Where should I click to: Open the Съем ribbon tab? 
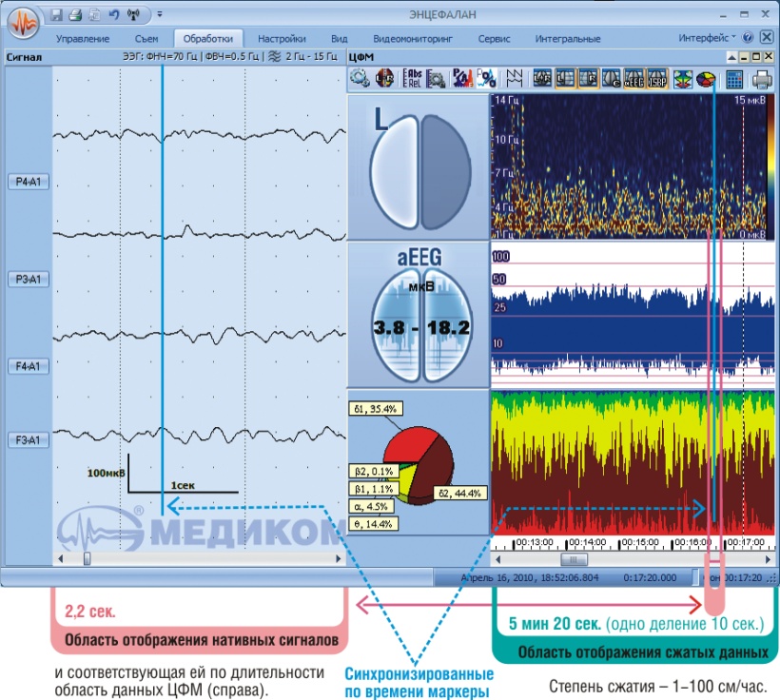coord(146,38)
